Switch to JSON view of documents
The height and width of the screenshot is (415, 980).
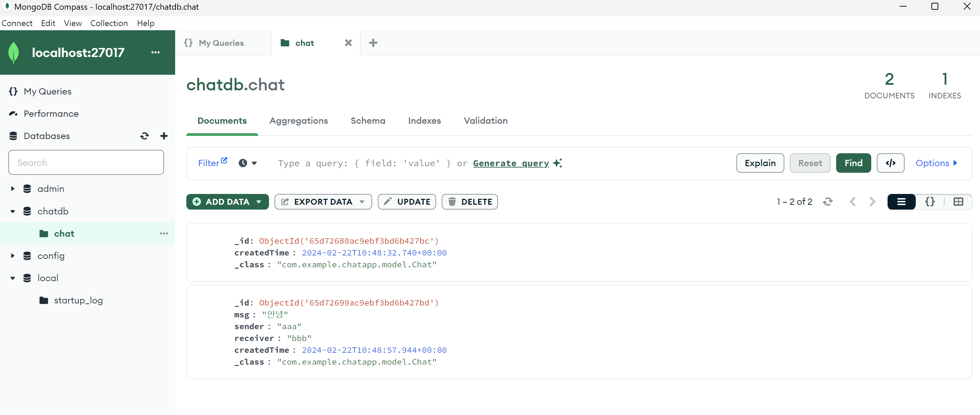(930, 202)
